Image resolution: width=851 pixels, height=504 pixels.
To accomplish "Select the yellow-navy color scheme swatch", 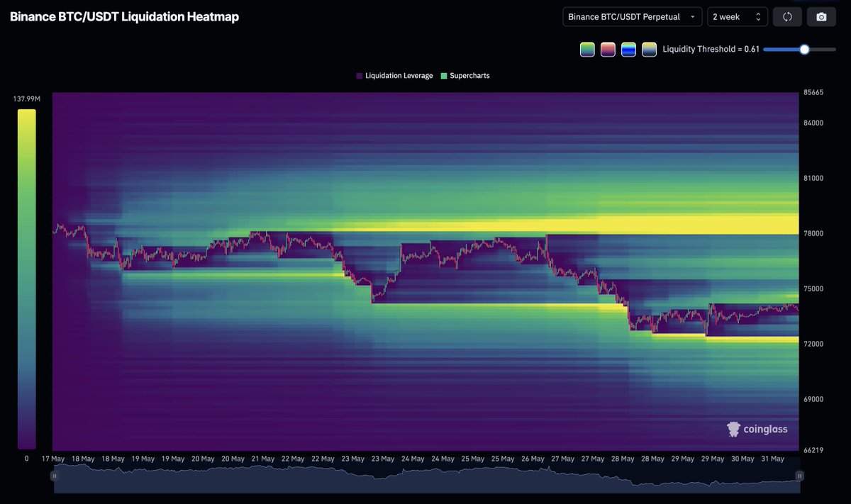I will tap(649, 50).
